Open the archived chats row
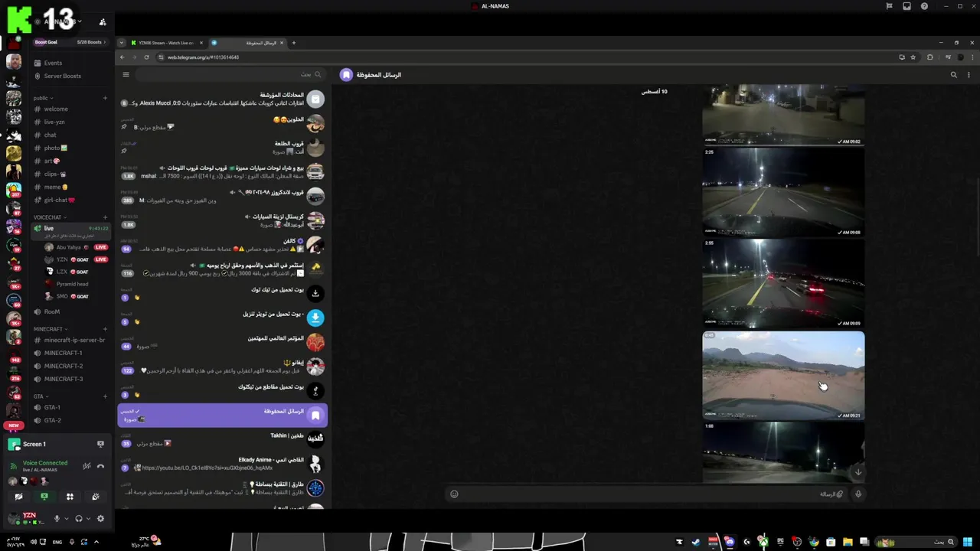Screen dimensions: 980x551 tap(222, 99)
